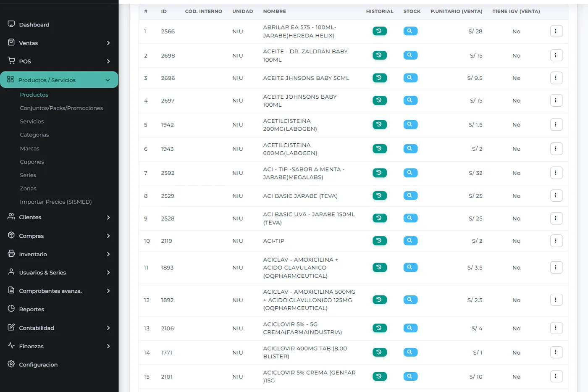The height and width of the screenshot is (392, 588).
Task: View stock for ACICLOVIR 400MG TAB
Action: point(410,353)
